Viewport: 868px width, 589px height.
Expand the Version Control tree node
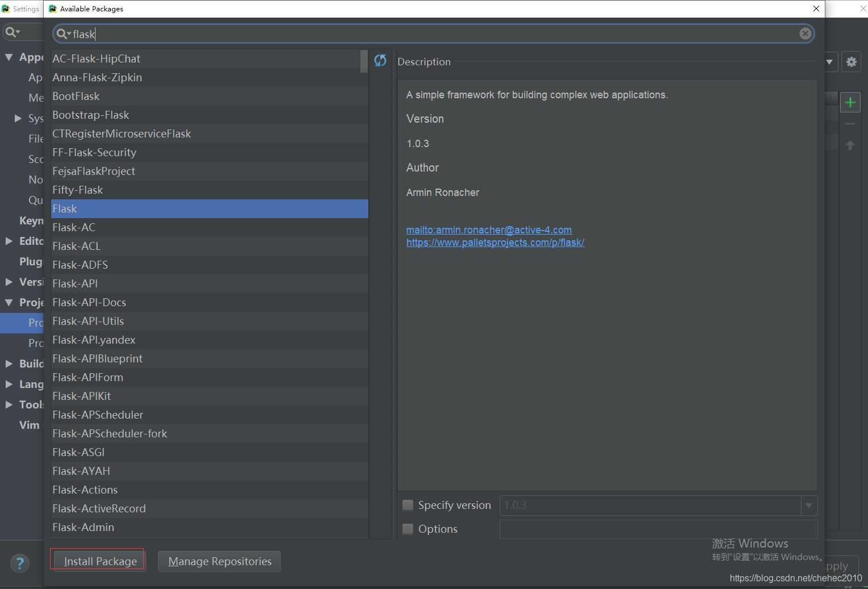[x=9, y=282]
